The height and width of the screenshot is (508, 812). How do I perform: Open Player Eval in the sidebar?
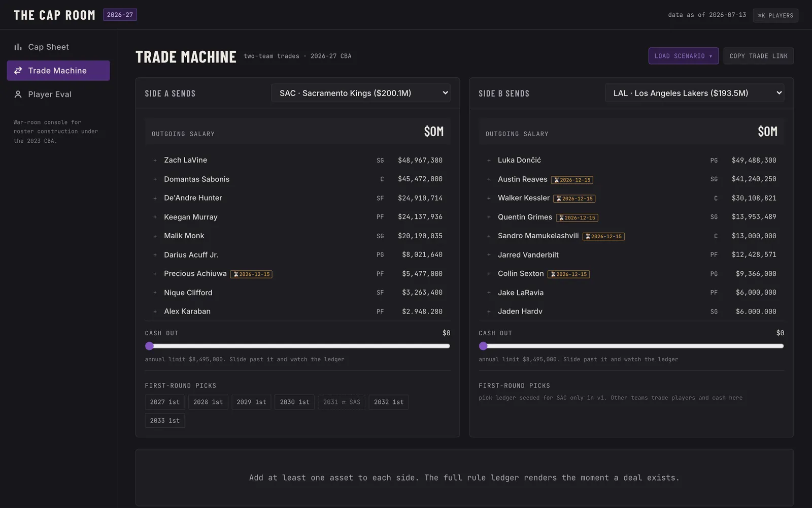tap(58, 94)
